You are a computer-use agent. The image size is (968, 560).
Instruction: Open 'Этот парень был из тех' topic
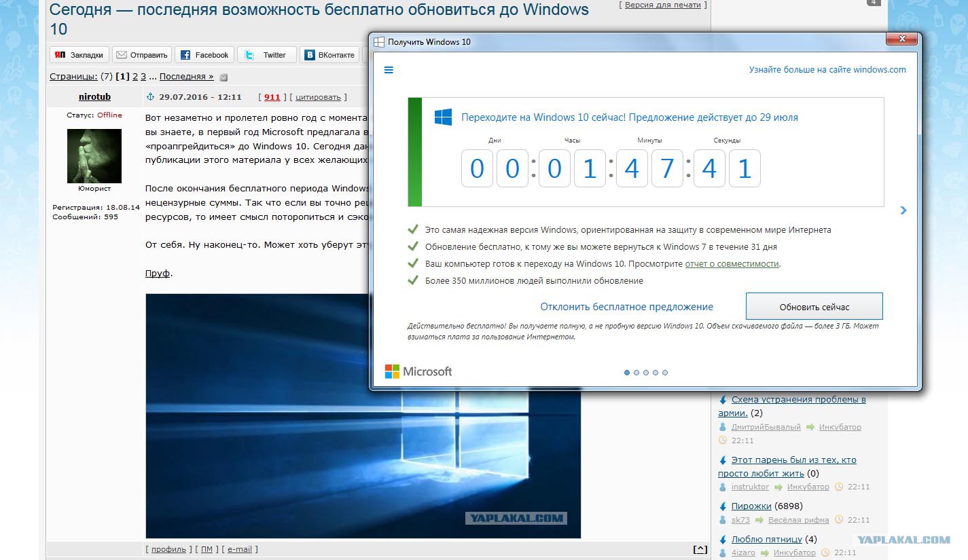[x=787, y=466]
